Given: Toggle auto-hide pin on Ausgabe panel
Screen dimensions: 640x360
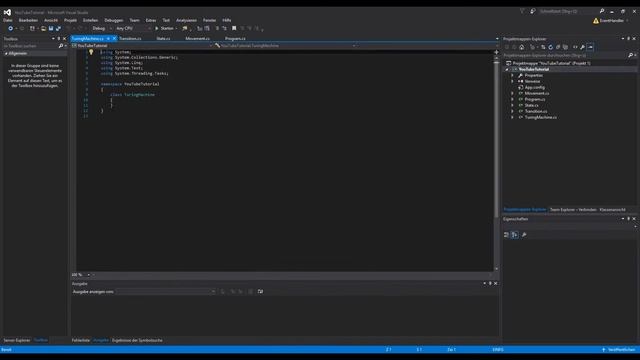Looking at the screenshot, I should point(490,283).
